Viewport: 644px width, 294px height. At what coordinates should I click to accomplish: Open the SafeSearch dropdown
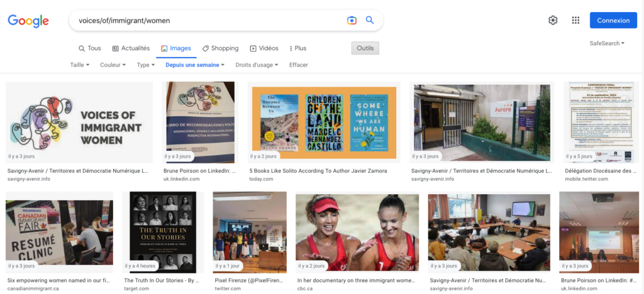coord(607,43)
